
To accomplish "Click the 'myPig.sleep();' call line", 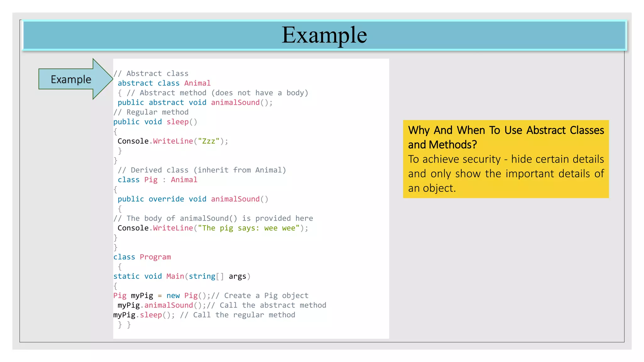I will (x=144, y=315).
